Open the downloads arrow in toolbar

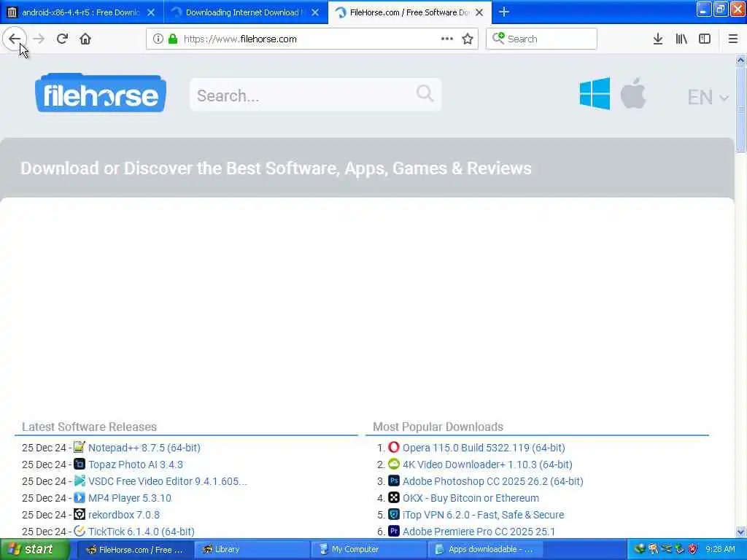tap(658, 39)
